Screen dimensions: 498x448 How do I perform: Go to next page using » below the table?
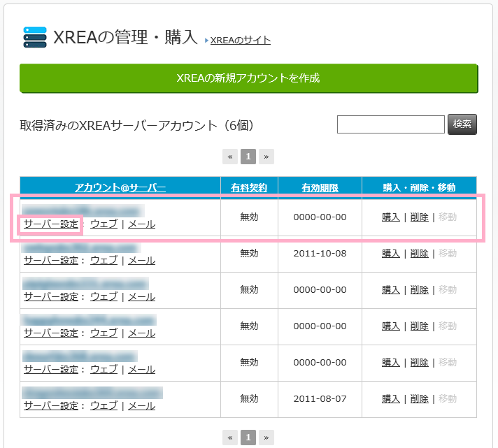(266, 438)
